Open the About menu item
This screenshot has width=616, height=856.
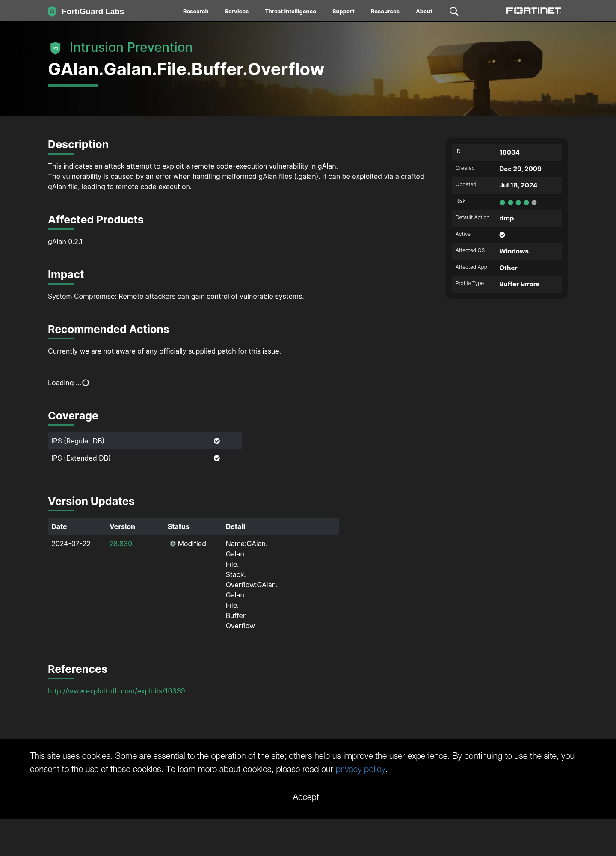[x=424, y=12]
